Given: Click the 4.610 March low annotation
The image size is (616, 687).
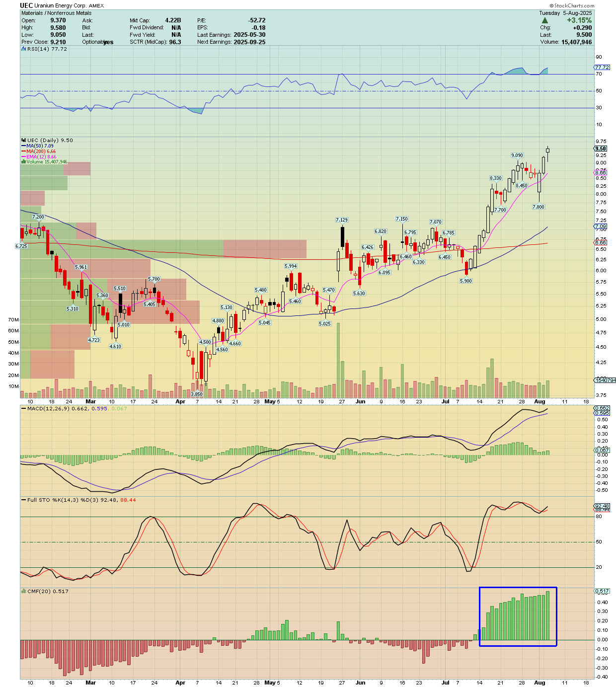Looking at the screenshot, I should (115, 346).
